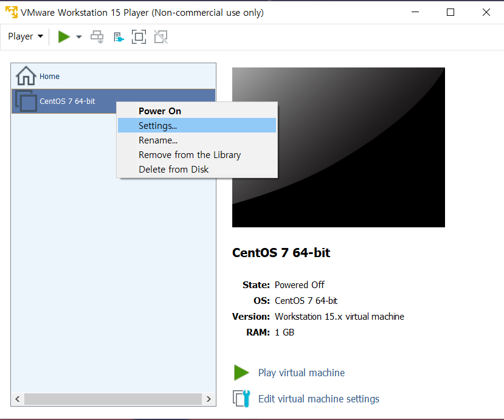Click the removable devices toolbar icon
504x420 pixels.
(x=119, y=37)
